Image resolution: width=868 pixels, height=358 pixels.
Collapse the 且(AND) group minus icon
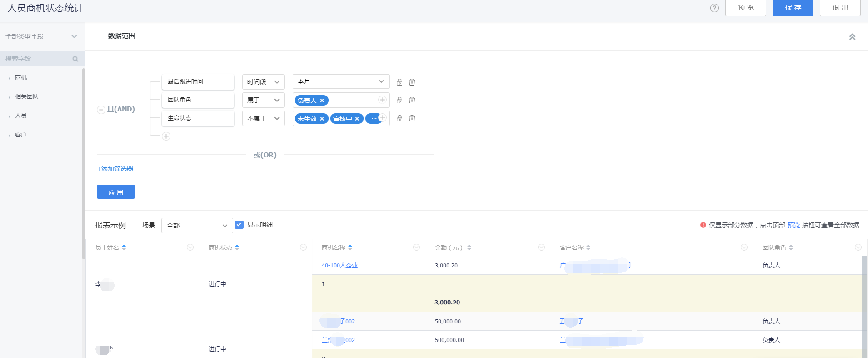point(101,110)
